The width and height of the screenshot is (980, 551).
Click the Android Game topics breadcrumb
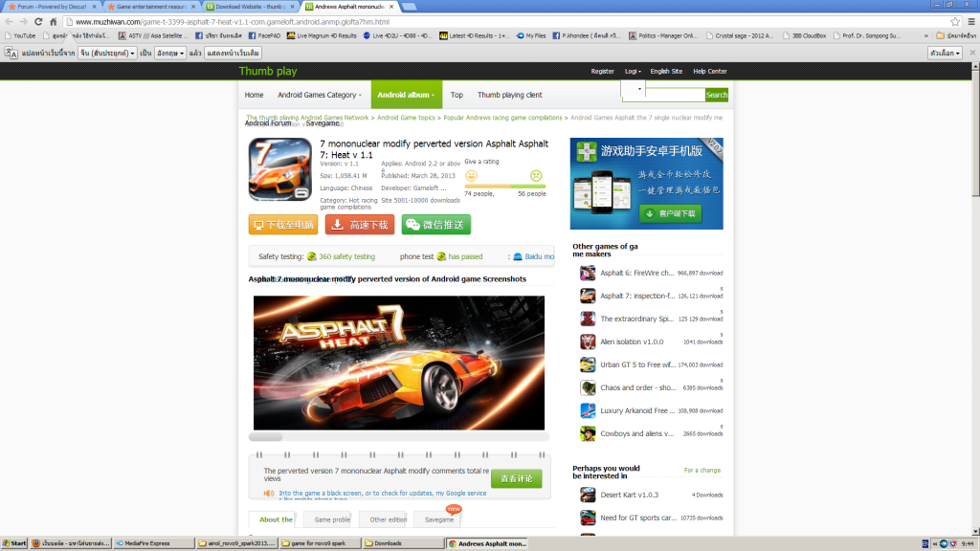[x=406, y=118]
